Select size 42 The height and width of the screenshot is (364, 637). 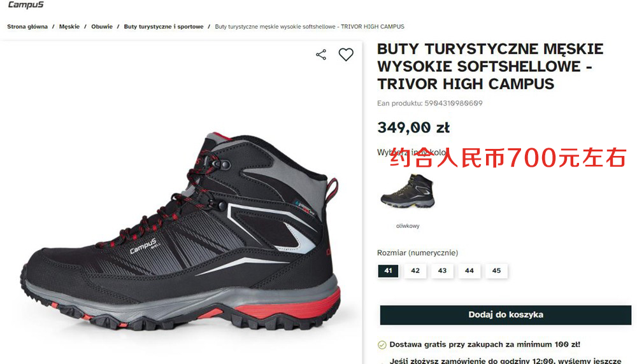click(x=415, y=270)
